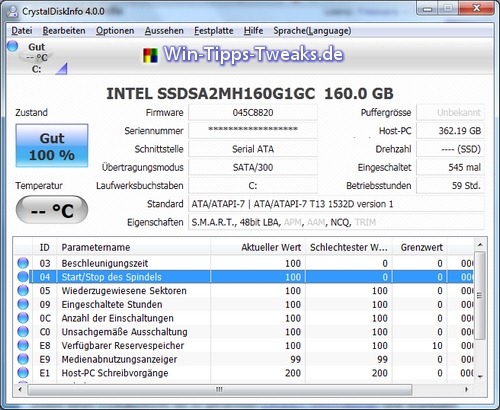Click the Laufwerksbuchstaben value C:
The height and width of the screenshot is (410, 500).
pos(253,186)
